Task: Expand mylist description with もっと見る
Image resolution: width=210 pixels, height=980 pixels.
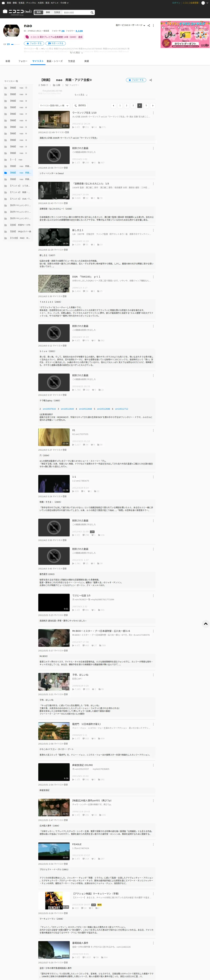Action: point(81,95)
